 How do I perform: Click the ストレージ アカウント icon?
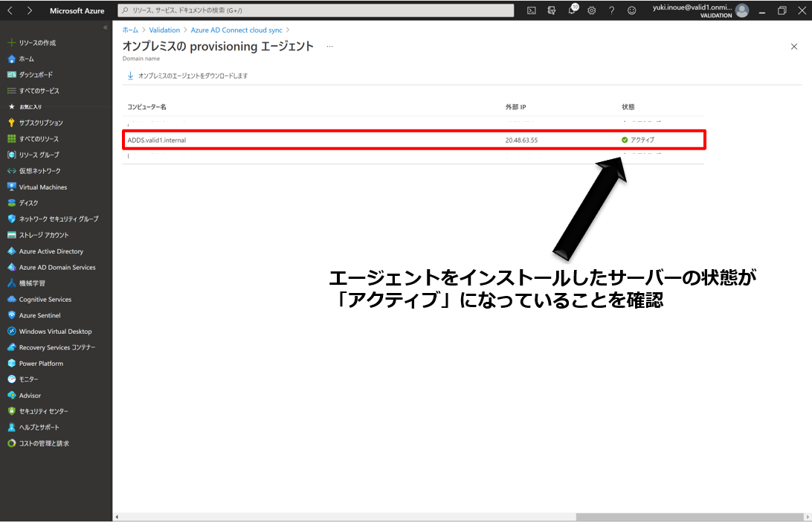11,235
